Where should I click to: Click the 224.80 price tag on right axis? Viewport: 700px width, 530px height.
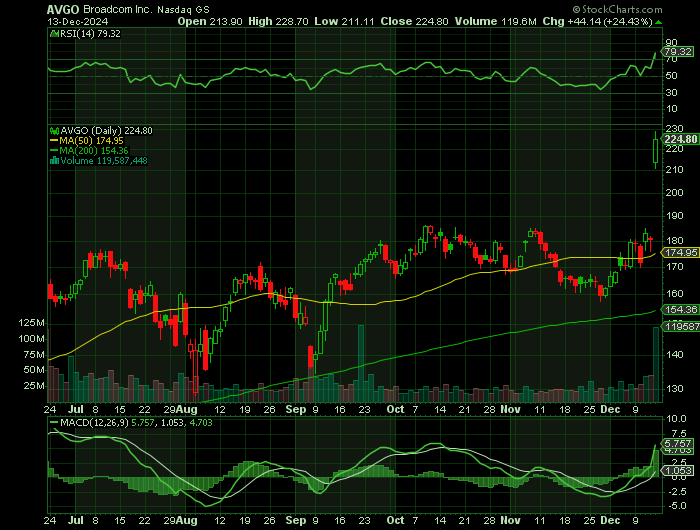click(680, 139)
